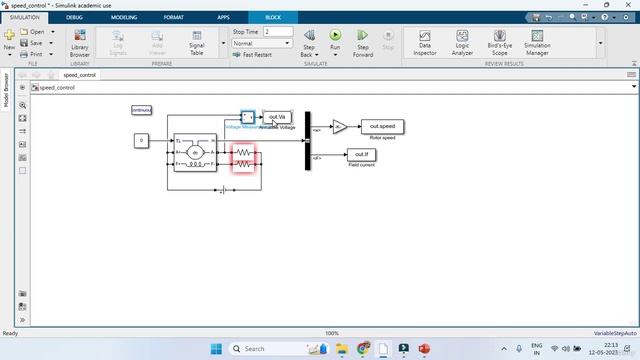The height and width of the screenshot is (360, 640).
Task: Open the breadcrumb address bar dropdown arrow
Action: tap(633, 87)
